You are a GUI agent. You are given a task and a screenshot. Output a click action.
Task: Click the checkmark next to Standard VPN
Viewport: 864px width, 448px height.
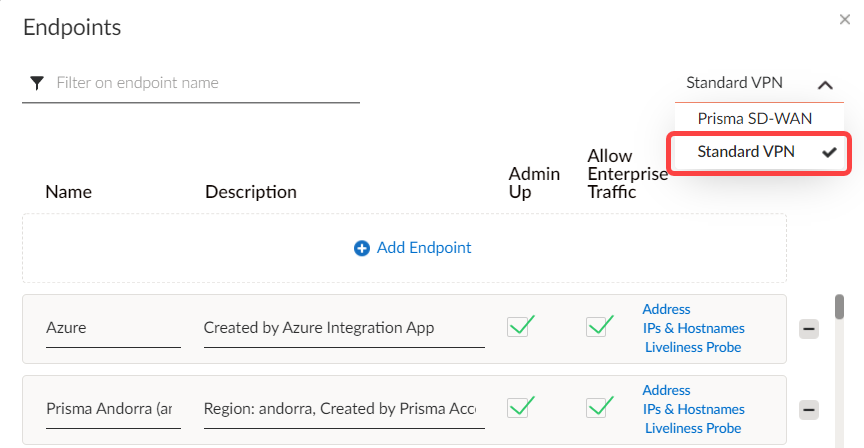[x=828, y=153]
